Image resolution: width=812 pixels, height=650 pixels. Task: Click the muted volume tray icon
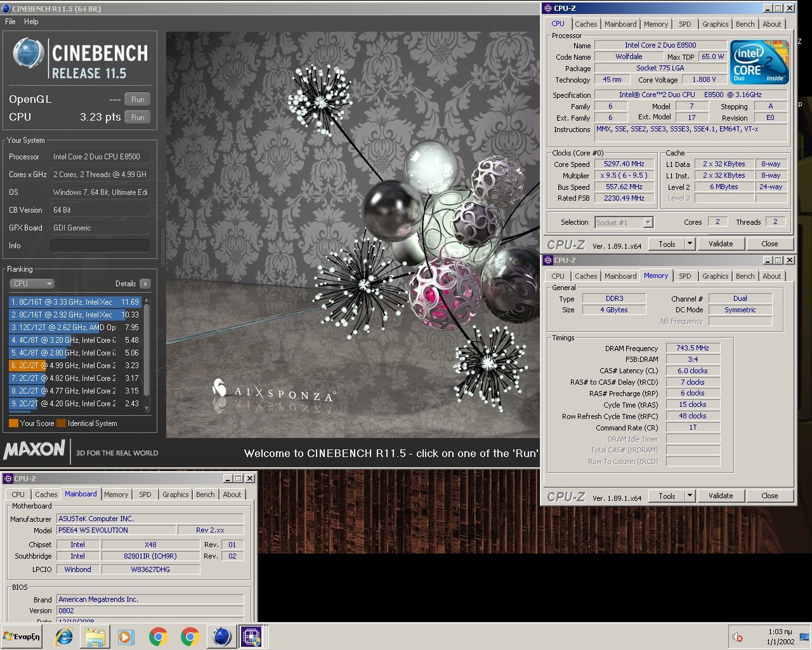click(737, 637)
